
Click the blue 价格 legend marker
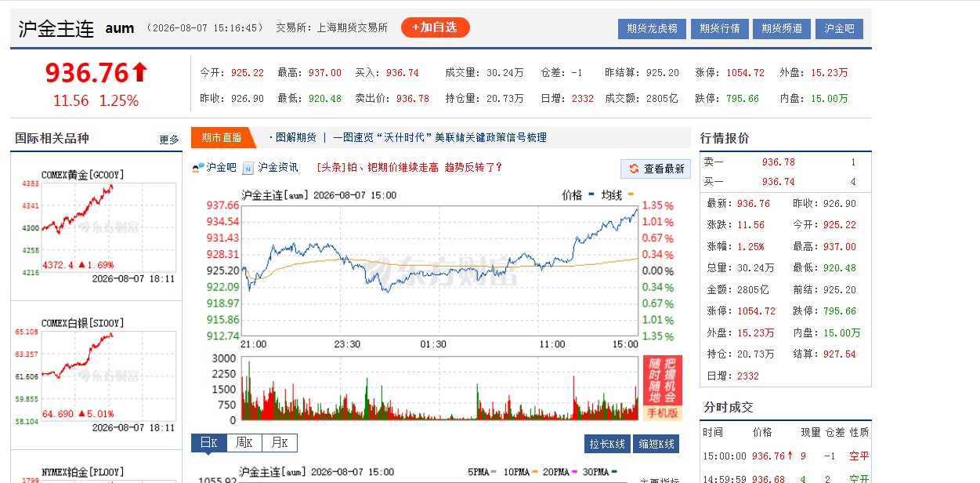(x=591, y=195)
